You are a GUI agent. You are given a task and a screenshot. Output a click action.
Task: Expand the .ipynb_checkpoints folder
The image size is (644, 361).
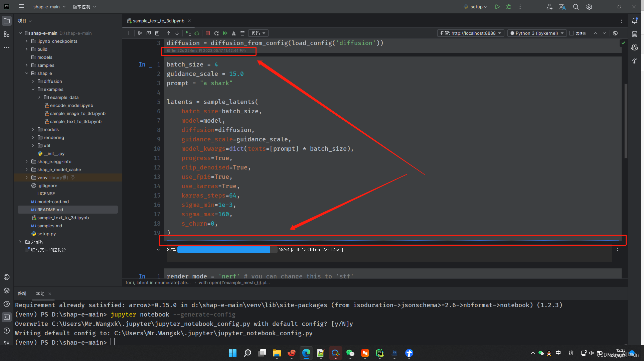27,41
